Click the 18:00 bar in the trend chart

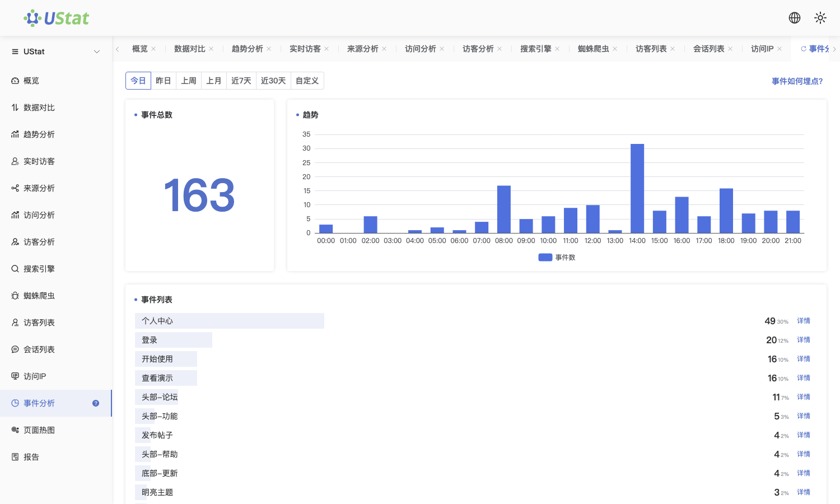(726, 211)
